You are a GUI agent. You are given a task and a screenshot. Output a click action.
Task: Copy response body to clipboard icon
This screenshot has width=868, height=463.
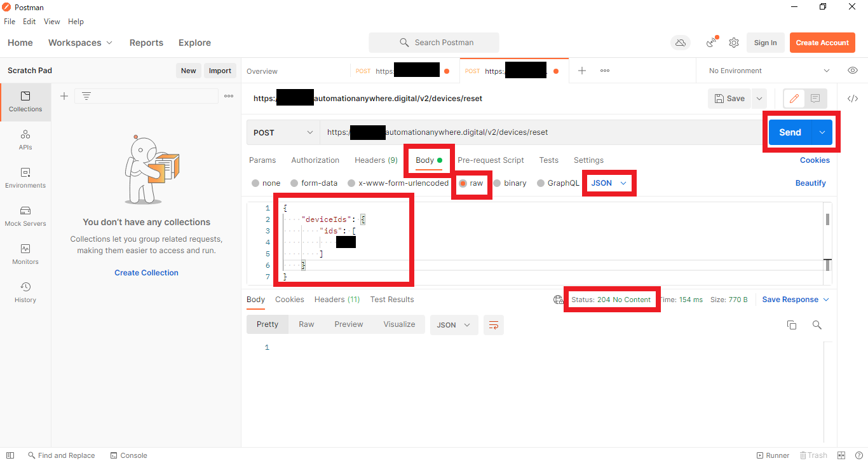click(792, 325)
